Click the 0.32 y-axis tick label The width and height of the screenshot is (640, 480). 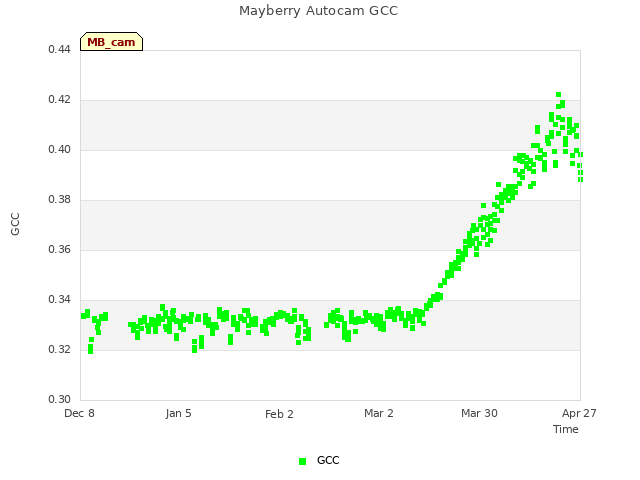(x=59, y=349)
